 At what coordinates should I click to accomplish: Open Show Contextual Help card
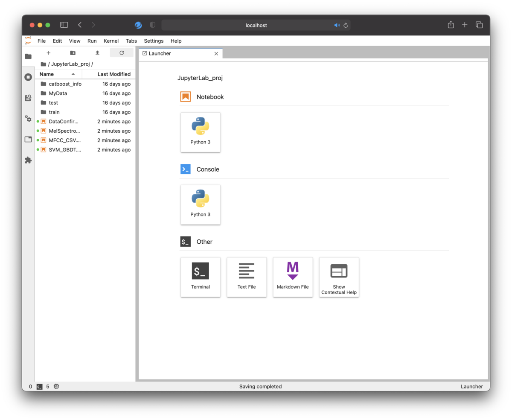pyautogui.click(x=339, y=277)
